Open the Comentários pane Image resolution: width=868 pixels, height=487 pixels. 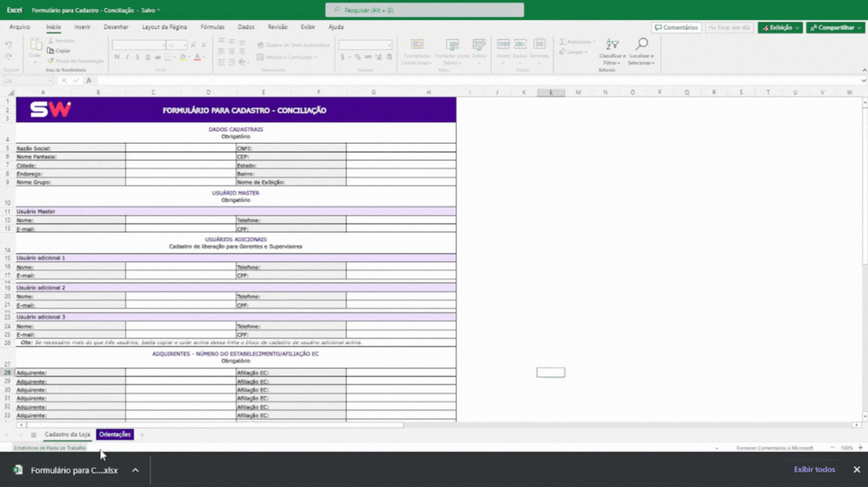tap(676, 27)
